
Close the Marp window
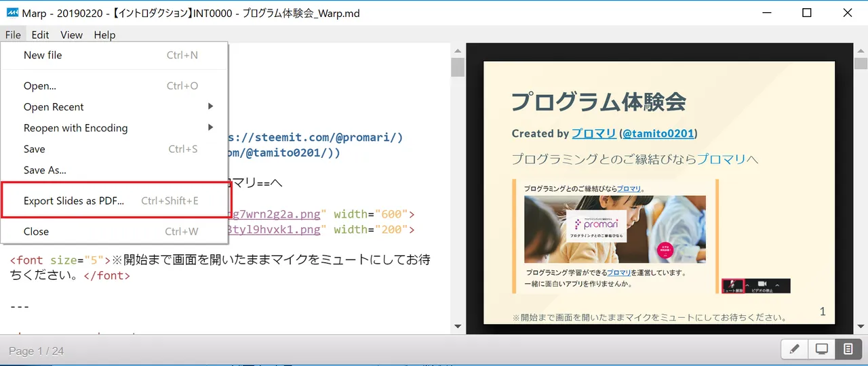847,13
